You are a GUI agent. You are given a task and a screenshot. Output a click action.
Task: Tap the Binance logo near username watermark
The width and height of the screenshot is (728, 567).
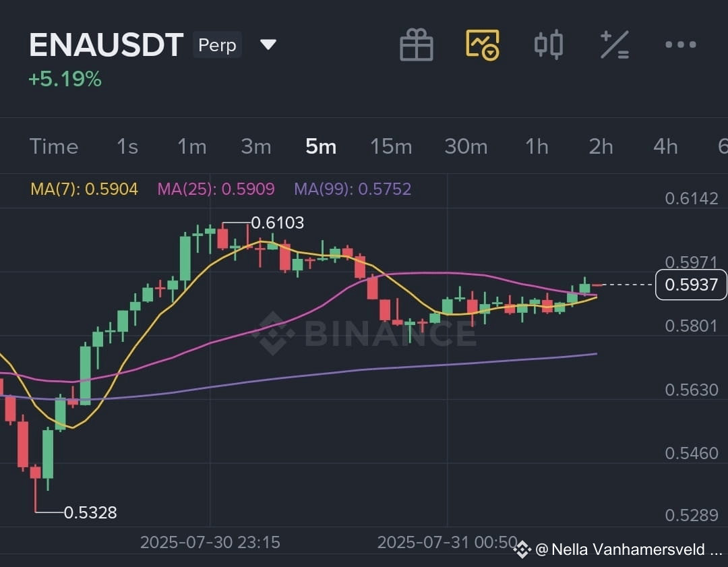522,549
